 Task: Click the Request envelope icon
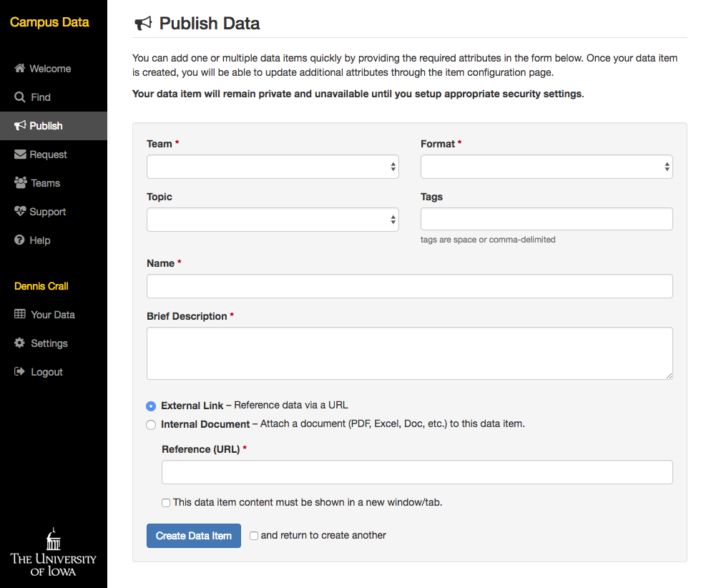click(x=20, y=155)
